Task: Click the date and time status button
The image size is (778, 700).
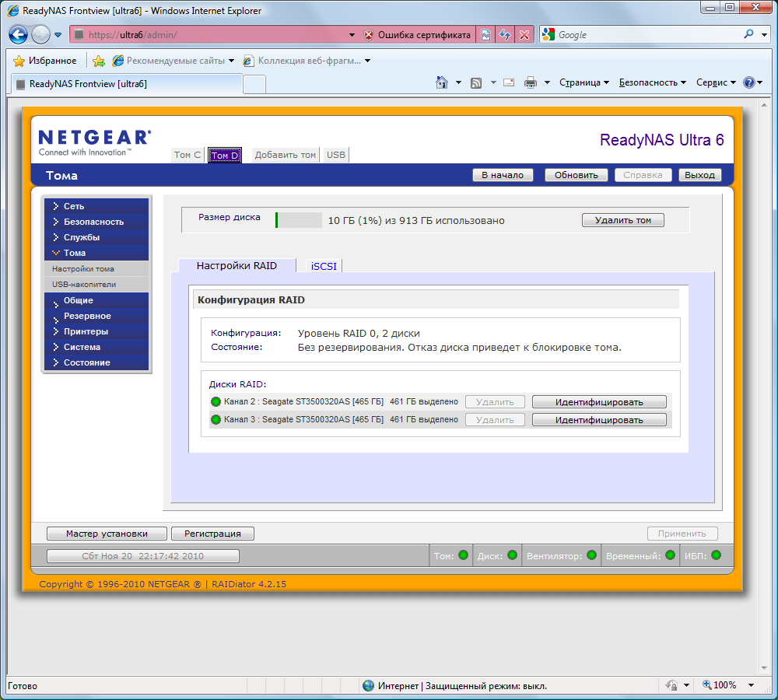Action: pyautogui.click(x=143, y=556)
